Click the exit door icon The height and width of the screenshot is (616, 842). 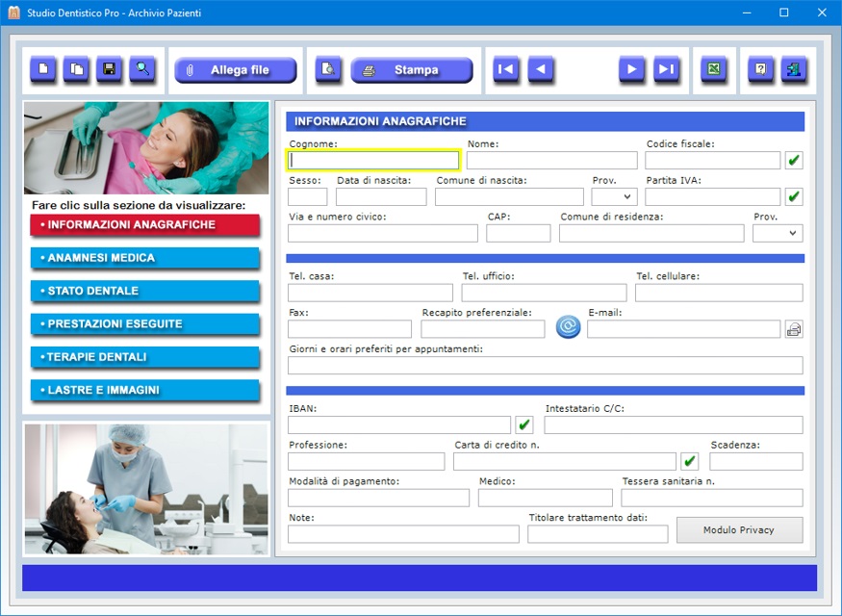[x=794, y=69]
